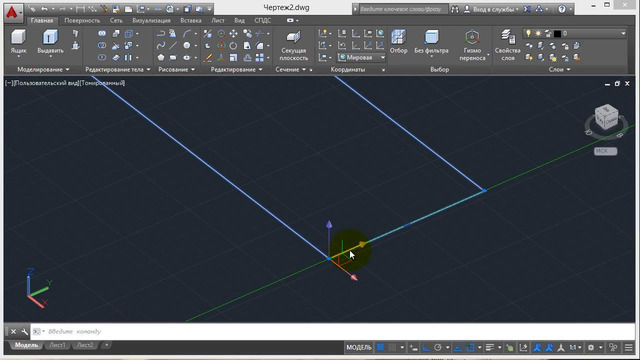Toggle lineweight display in status bar
640x360 pixels.
tap(490, 347)
